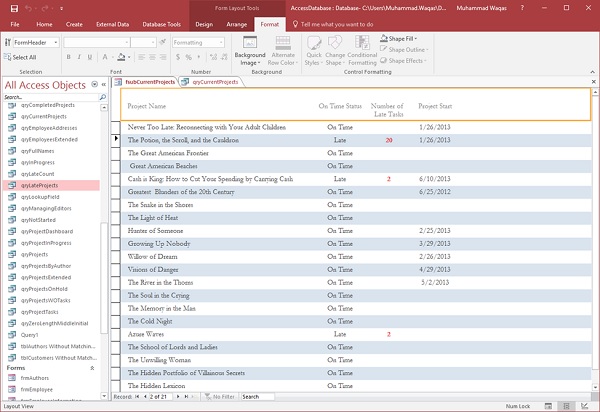Open qryLateProjects in the navigation pane
Viewport: 600px width, 412px height.
(x=41, y=185)
